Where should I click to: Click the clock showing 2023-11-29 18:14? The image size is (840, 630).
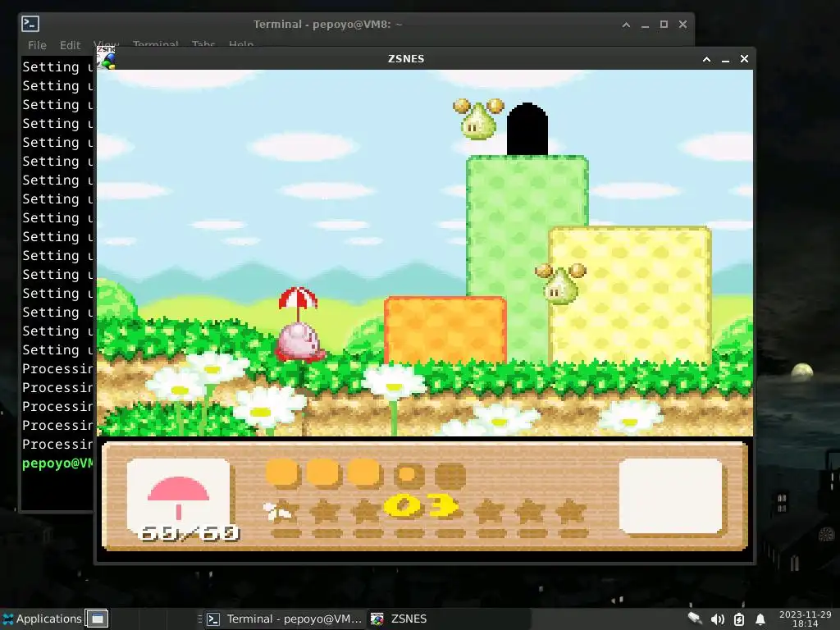click(x=806, y=619)
